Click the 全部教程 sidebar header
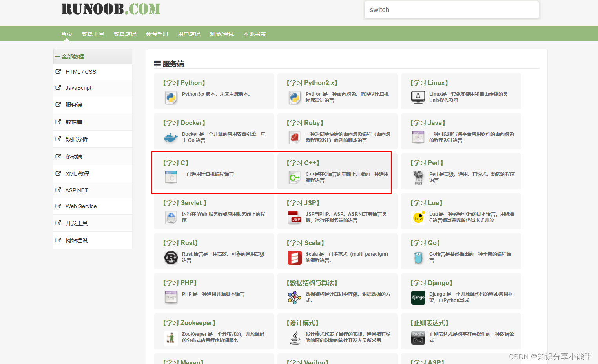The height and width of the screenshot is (364, 598). tap(93, 56)
